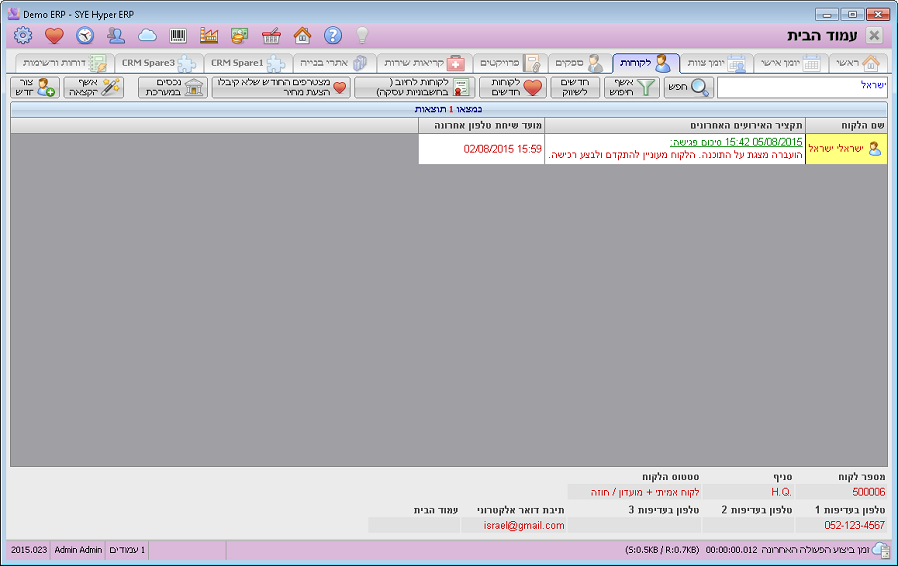This screenshot has height=566, width=898.
Task: Click customer status לקוח אמיתי + מועדון / חוזה
Action: [634, 492]
